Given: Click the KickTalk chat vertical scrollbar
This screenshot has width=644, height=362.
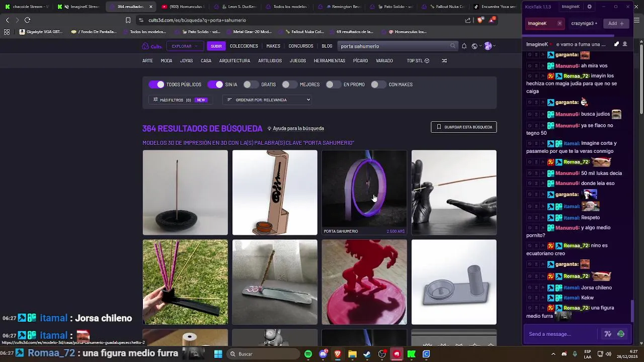Looking at the screenshot, I should point(633,312).
